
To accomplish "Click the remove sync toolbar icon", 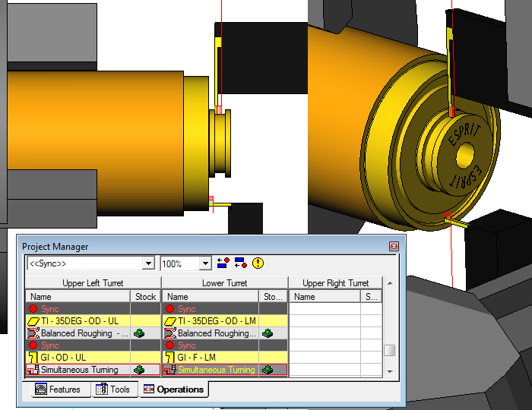I will (x=240, y=263).
